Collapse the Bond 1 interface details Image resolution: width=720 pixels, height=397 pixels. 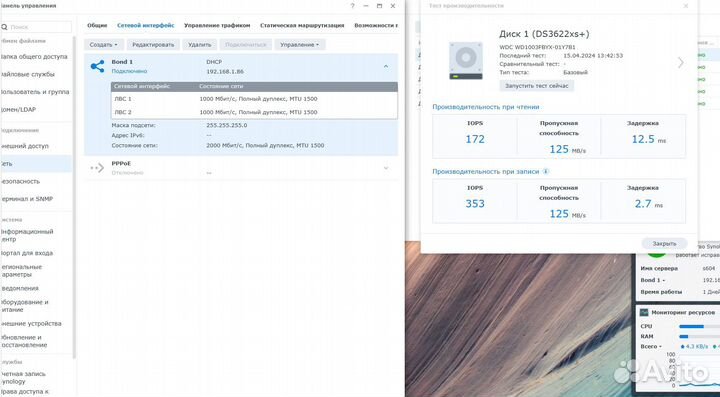pos(386,67)
